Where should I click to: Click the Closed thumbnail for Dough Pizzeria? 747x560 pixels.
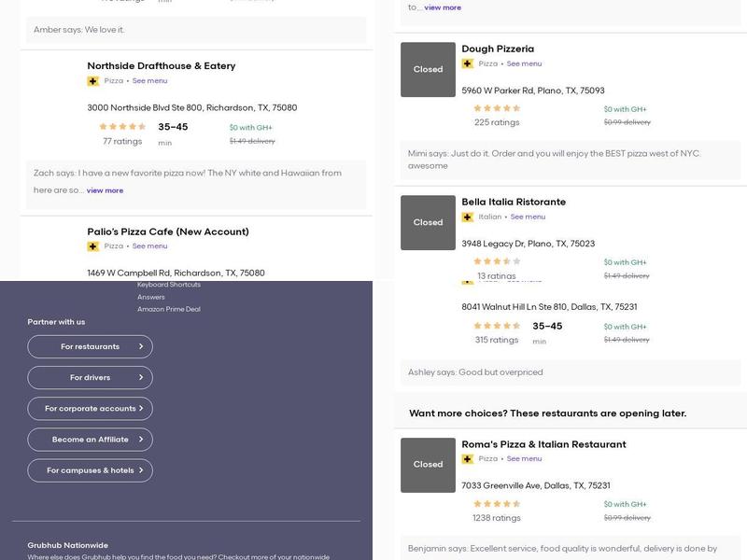(x=428, y=70)
